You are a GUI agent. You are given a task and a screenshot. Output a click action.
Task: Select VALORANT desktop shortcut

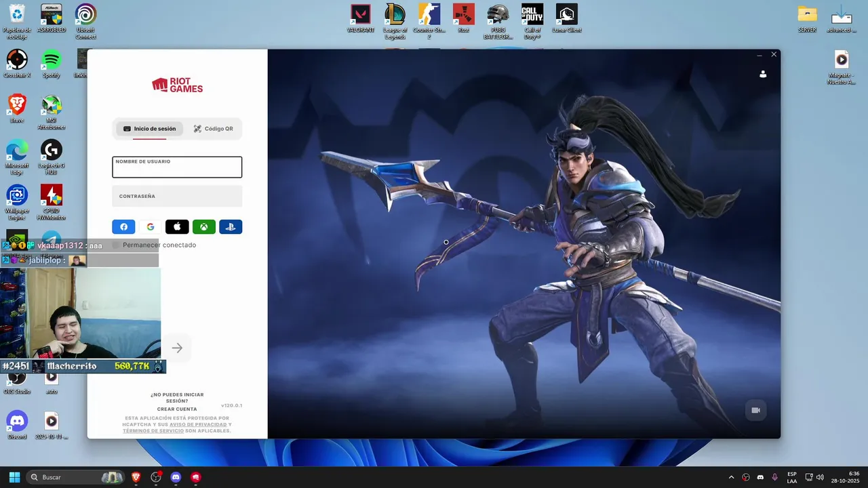point(361,19)
